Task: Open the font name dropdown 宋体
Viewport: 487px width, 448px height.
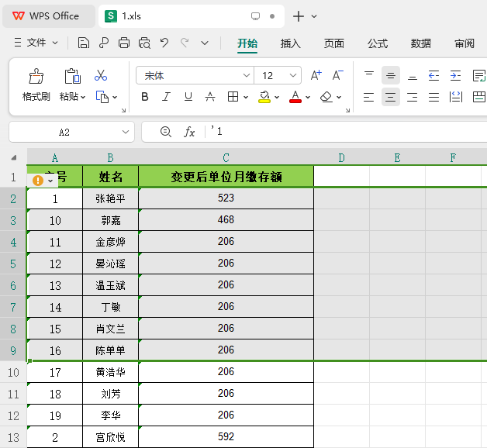Action: click(247, 75)
